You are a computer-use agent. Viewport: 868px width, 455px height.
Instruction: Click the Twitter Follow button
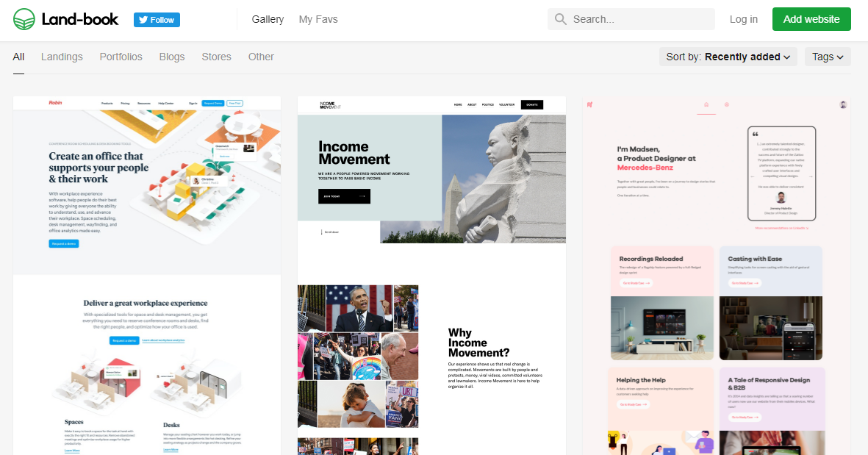coord(157,20)
